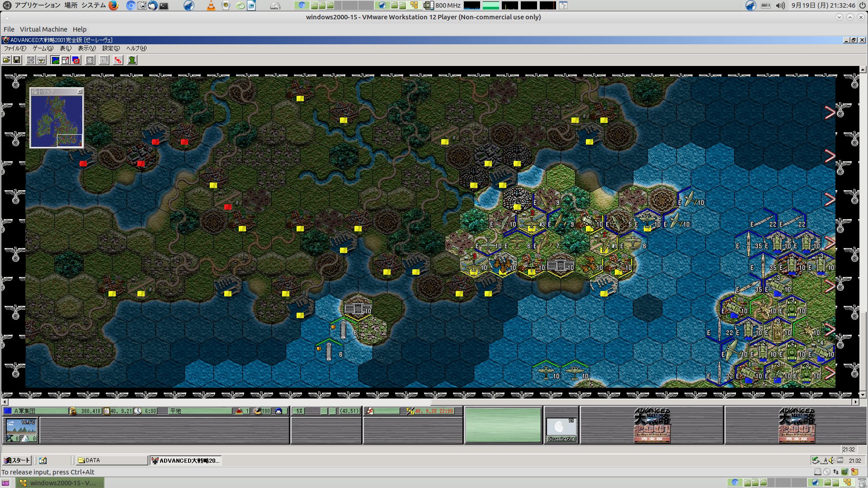Launch Firefox from the top panel
Image resolution: width=868 pixels, height=488 pixels.
pyautogui.click(x=113, y=5)
